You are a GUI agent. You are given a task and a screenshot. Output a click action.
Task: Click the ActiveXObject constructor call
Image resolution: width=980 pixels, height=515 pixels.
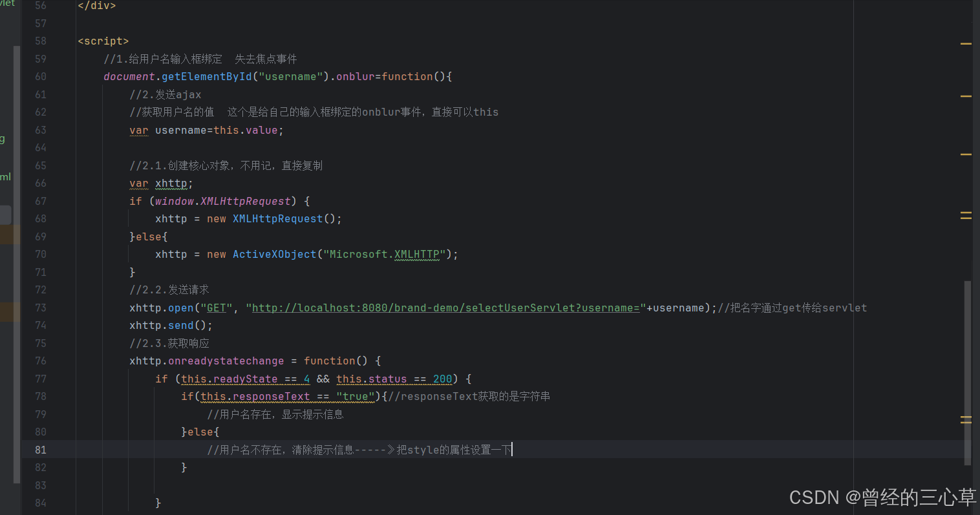click(x=275, y=254)
